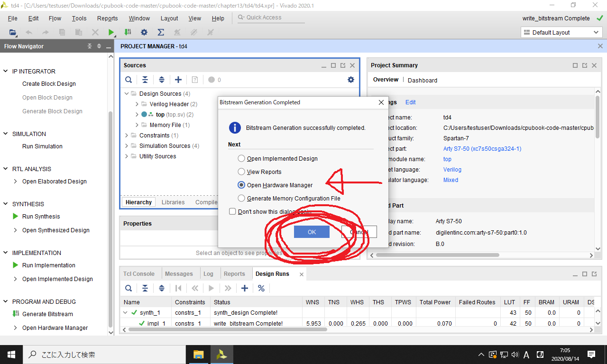Click Sigma reports toolbar icon
This screenshot has width=607, height=364.
pos(161,32)
